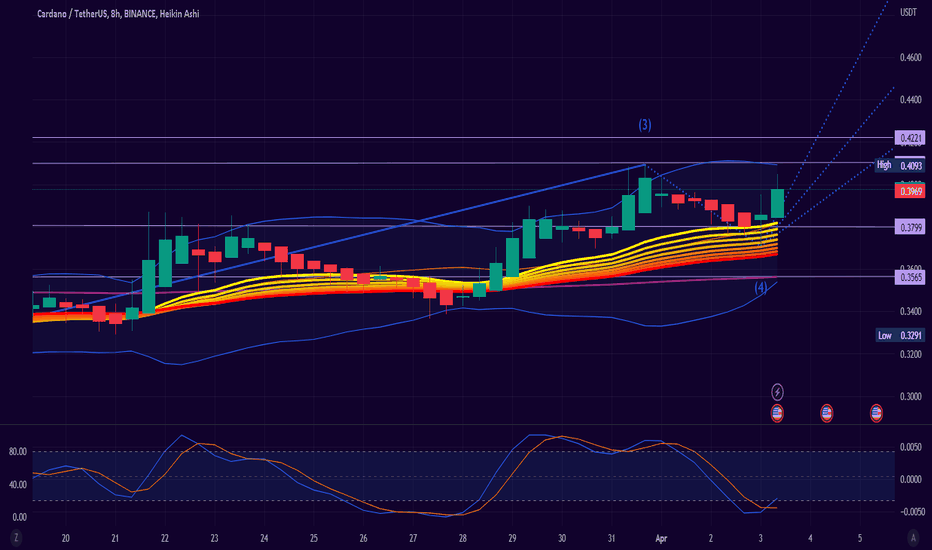Viewport: 932px width, 550px height.
Task: Select the 0.4221 horizontal line price label
Action: (x=910, y=139)
